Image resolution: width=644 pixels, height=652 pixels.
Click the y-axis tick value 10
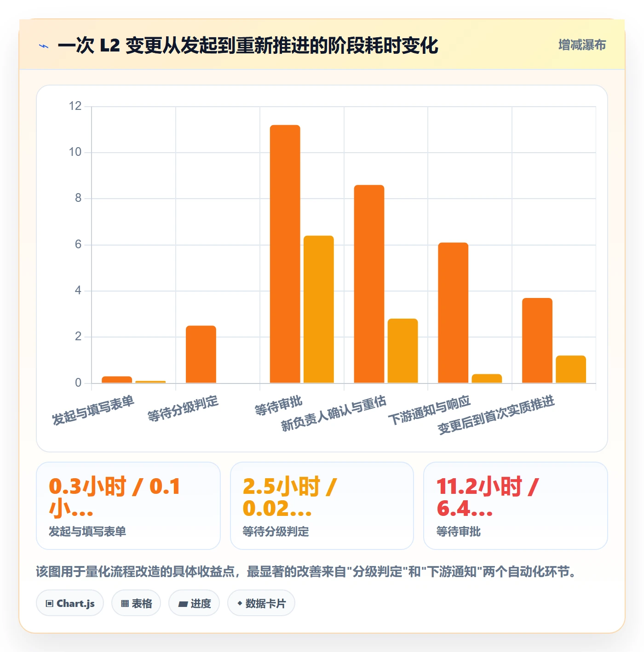[x=75, y=152]
